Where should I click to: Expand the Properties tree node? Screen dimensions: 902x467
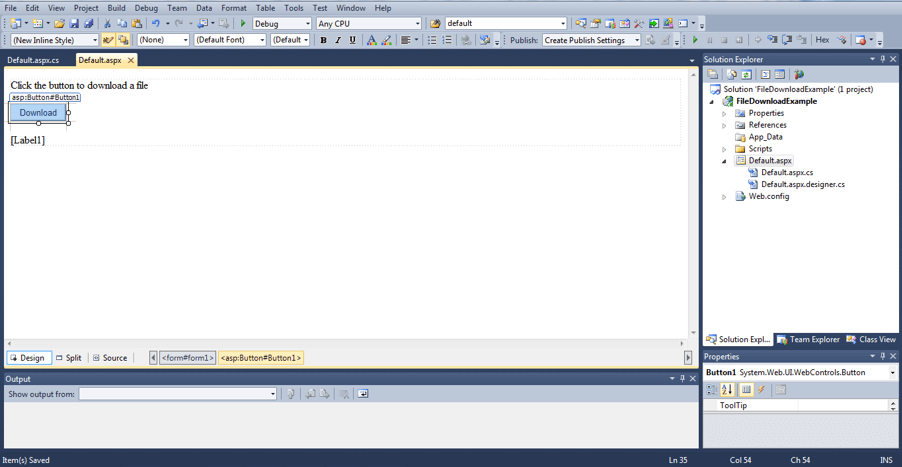pos(724,113)
